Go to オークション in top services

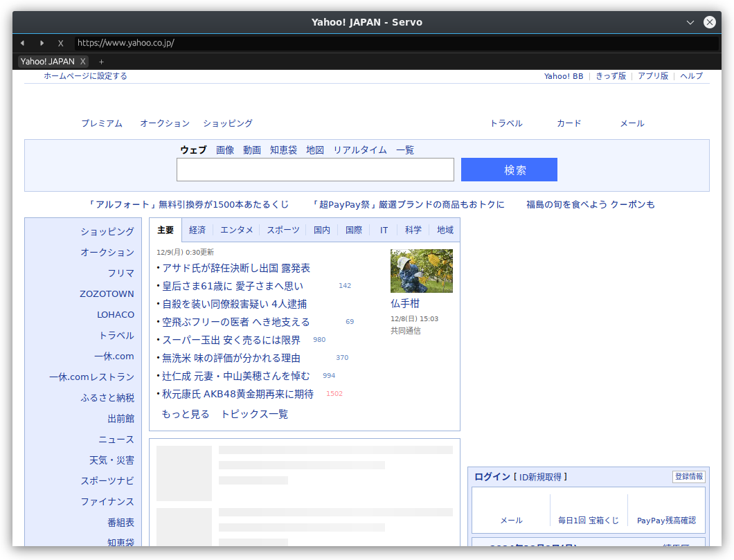tap(165, 123)
